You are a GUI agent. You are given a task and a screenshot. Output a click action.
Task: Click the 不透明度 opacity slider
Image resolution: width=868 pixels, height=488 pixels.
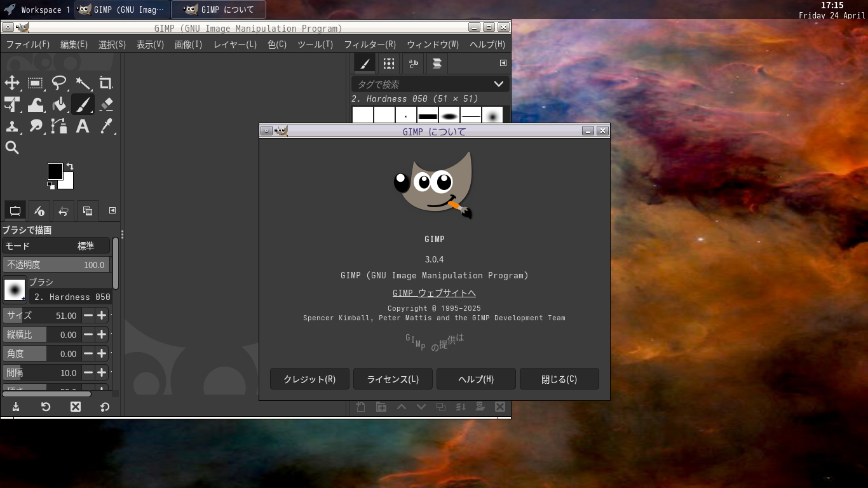56,265
